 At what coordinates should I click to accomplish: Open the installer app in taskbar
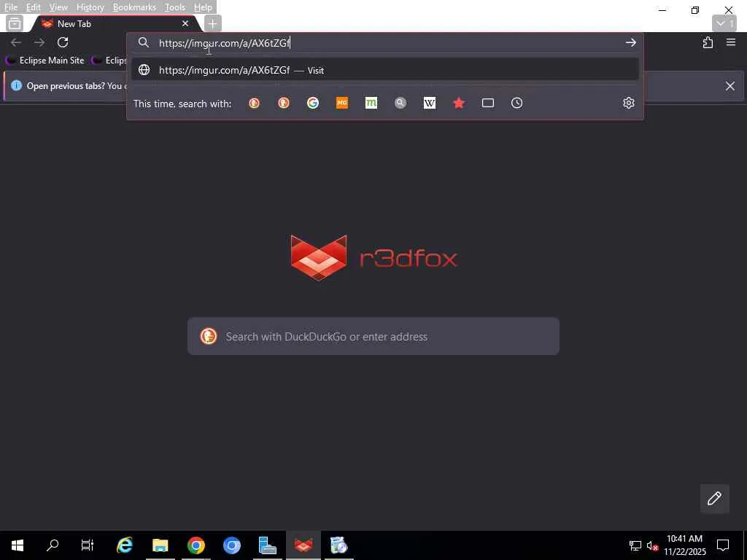point(338,545)
